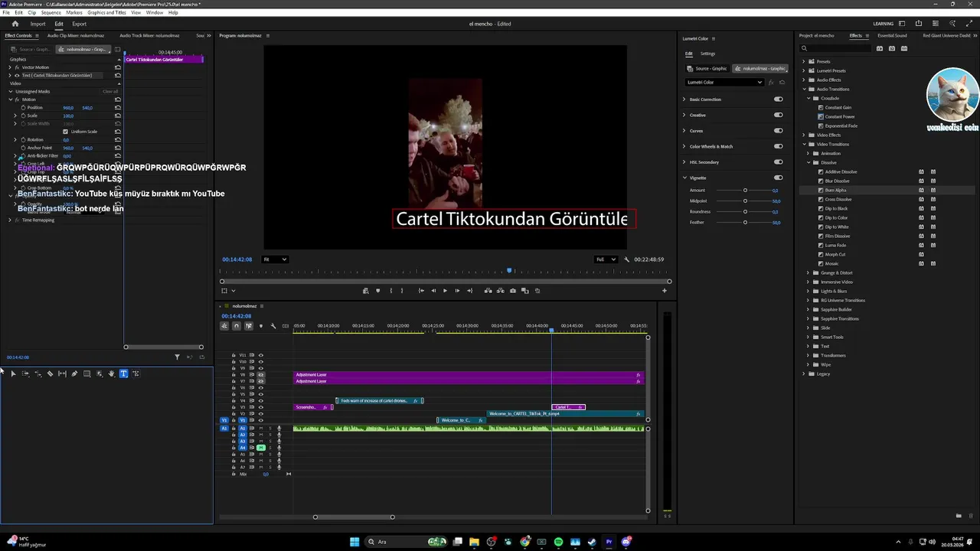Open Timeline Display Settings wrench
The width and height of the screenshot is (980, 551).
(x=273, y=326)
